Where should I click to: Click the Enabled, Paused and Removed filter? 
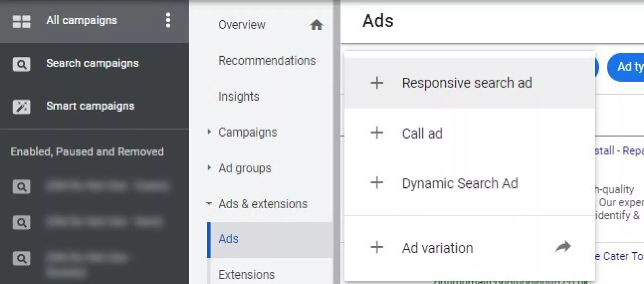(87, 152)
